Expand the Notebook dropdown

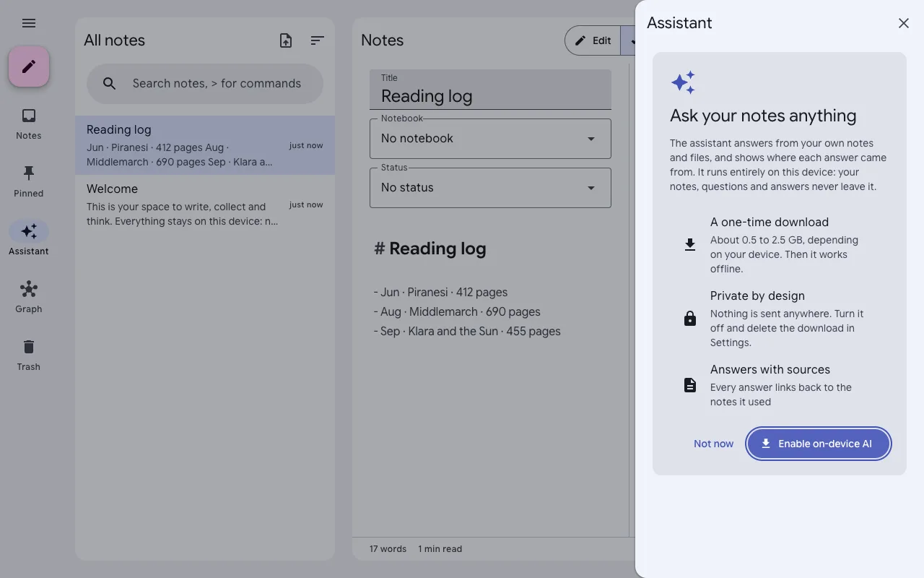(490, 139)
